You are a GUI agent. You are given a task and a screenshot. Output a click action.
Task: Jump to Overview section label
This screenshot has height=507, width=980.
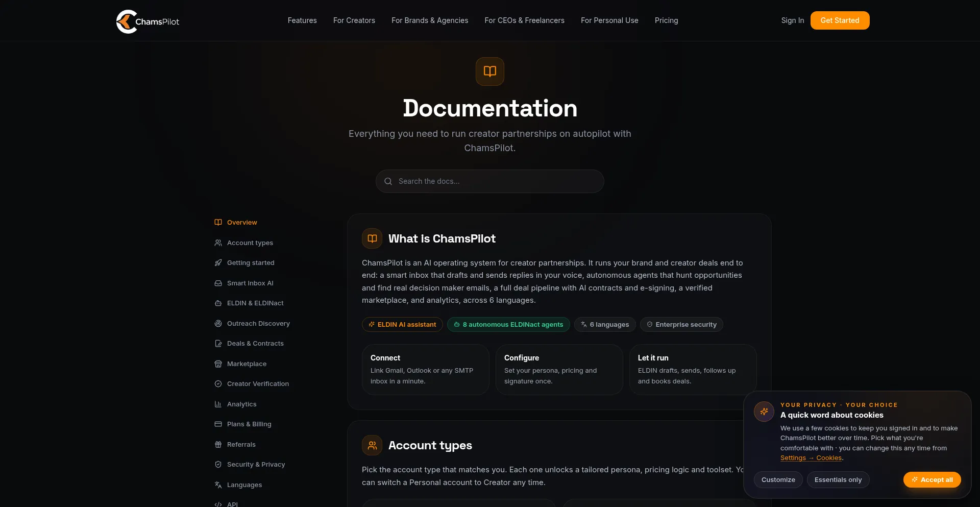(x=242, y=222)
